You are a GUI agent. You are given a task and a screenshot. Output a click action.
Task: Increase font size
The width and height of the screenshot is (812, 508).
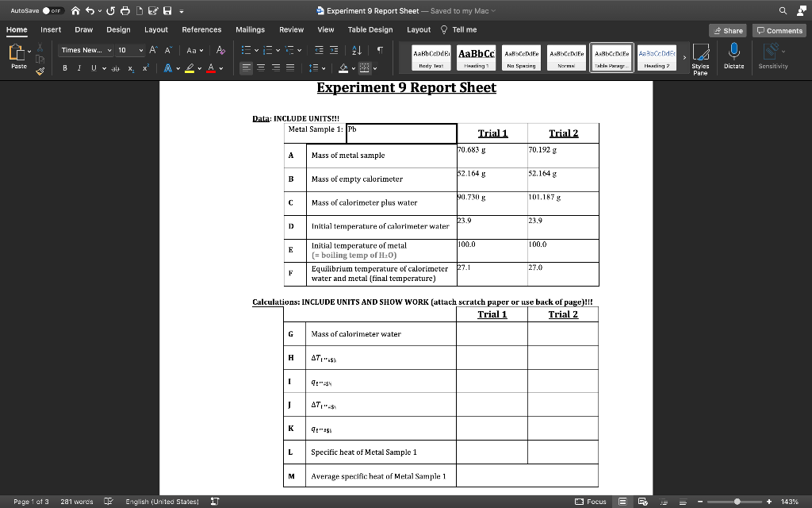point(153,50)
